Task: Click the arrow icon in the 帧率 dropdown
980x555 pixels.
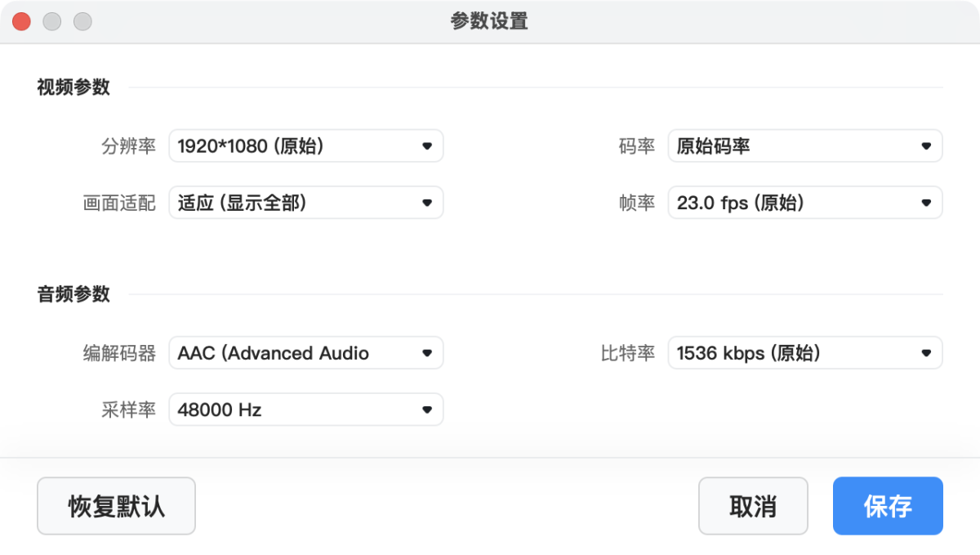Action: coord(926,203)
